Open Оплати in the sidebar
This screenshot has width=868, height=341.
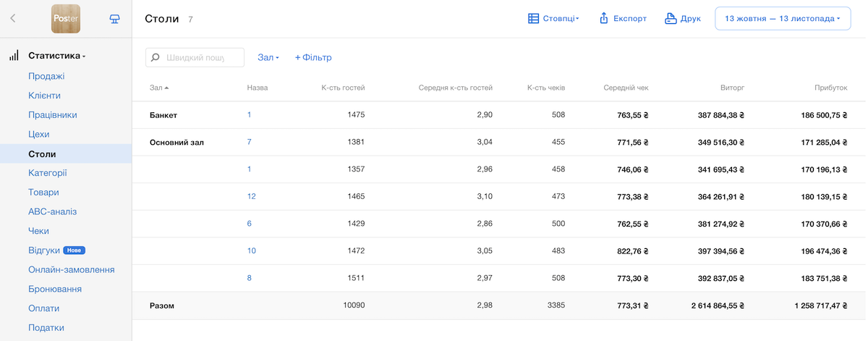[43, 308]
